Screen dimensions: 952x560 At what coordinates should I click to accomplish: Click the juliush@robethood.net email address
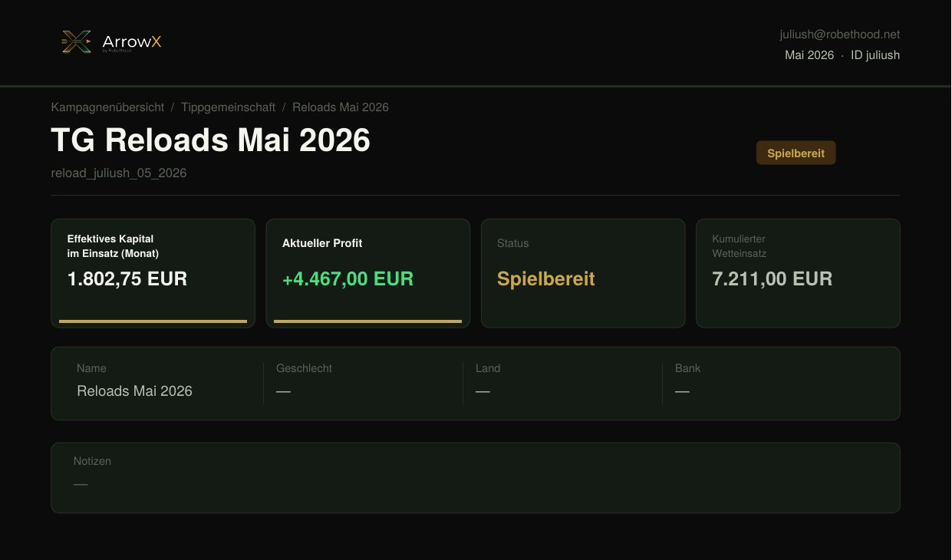click(x=839, y=35)
